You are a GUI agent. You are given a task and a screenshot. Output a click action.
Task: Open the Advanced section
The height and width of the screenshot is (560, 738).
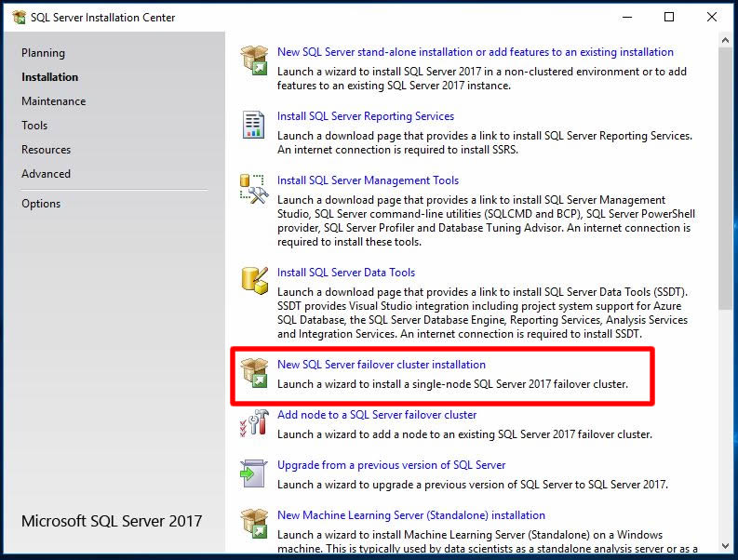[x=46, y=174]
